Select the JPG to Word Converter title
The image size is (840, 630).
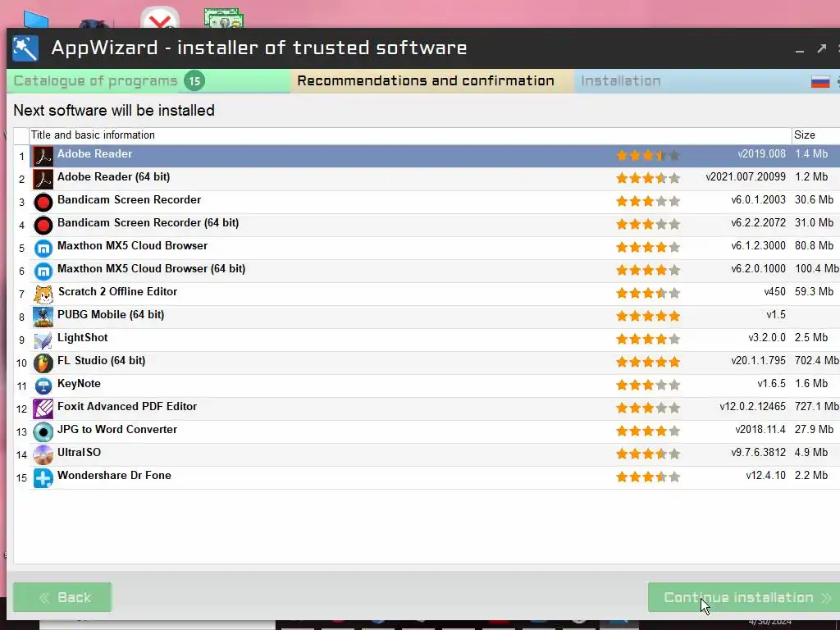tap(117, 430)
